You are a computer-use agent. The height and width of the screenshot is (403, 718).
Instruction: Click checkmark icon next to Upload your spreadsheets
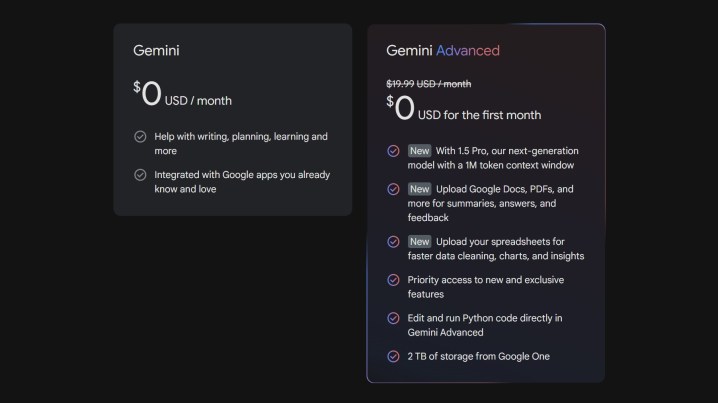tap(393, 242)
